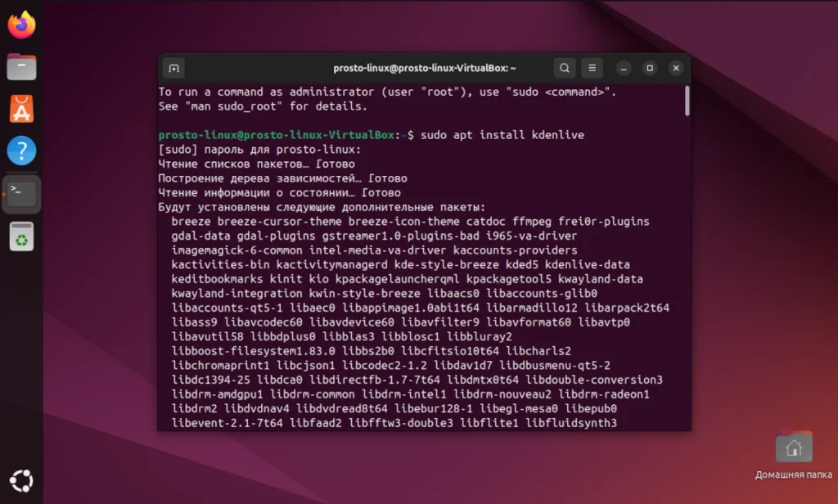Show applications via Ubuntu logo button
Screen dimensions: 838x504
21,480
